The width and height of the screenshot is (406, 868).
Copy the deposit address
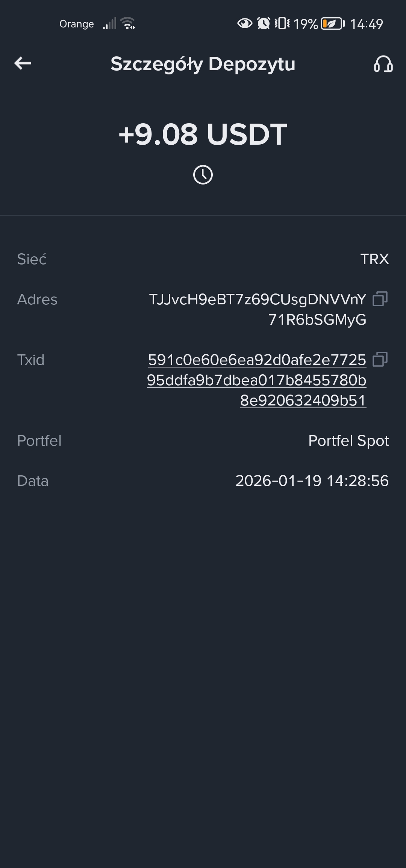[x=380, y=299]
